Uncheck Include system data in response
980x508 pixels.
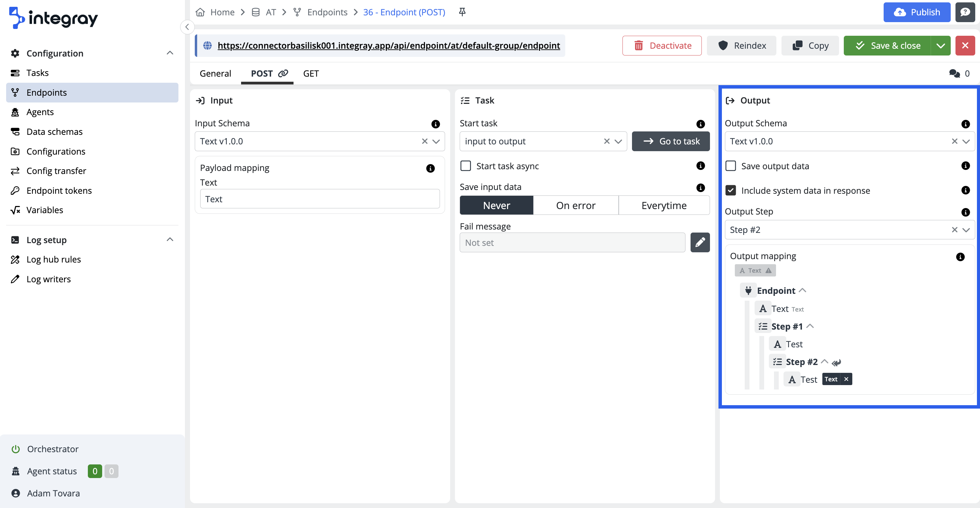point(730,190)
